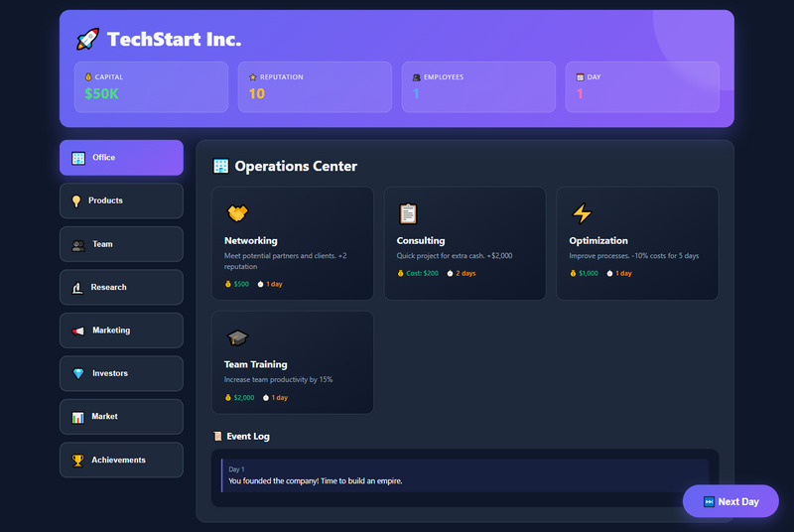The width and height of the screenshot is (794, 532).
Task: Click the microscope icon in the Research tab
Action: click(77, 288)
